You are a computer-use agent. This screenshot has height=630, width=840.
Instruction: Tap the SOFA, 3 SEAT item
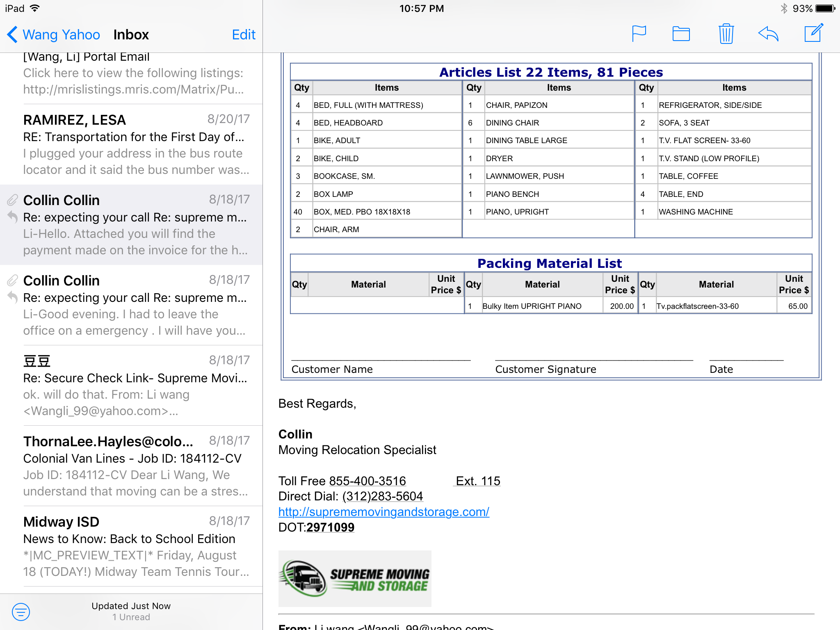(x=684, y=123)
